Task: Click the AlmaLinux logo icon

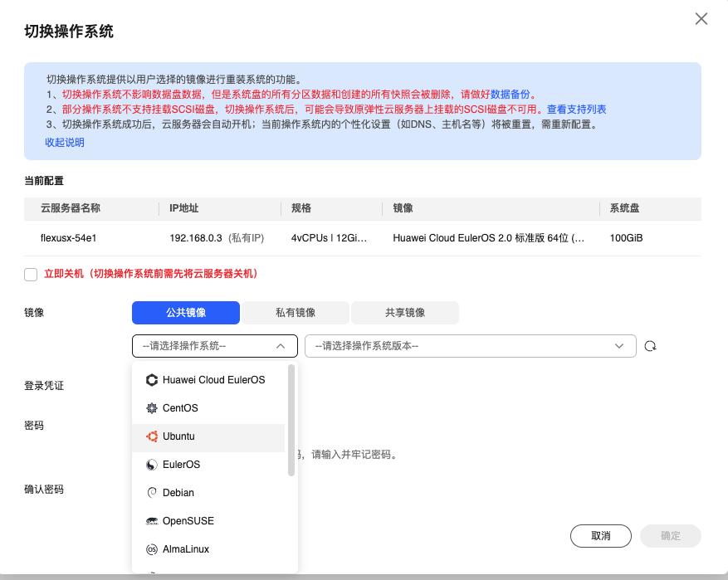Action: click(152, 549)
